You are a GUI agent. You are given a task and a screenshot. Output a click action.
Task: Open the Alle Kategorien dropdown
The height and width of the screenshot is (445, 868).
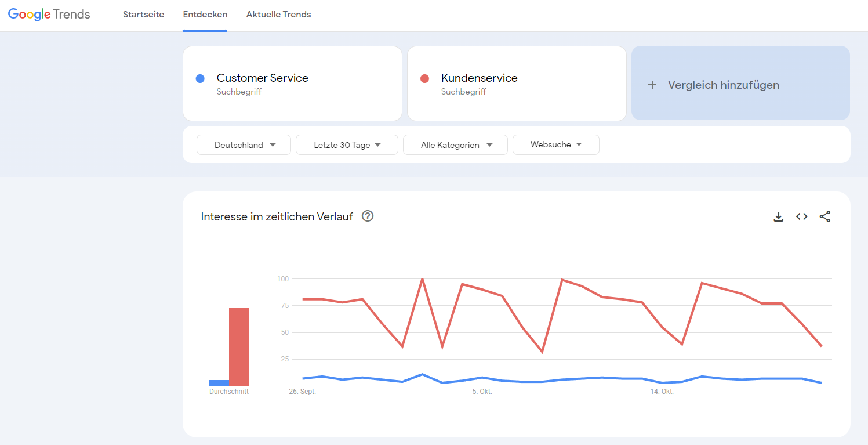point(455,145)
